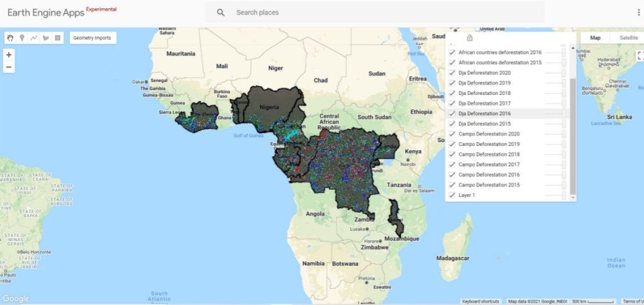Adjust opacity slider for Campo Deforestation 2018

tap(556, 154)
